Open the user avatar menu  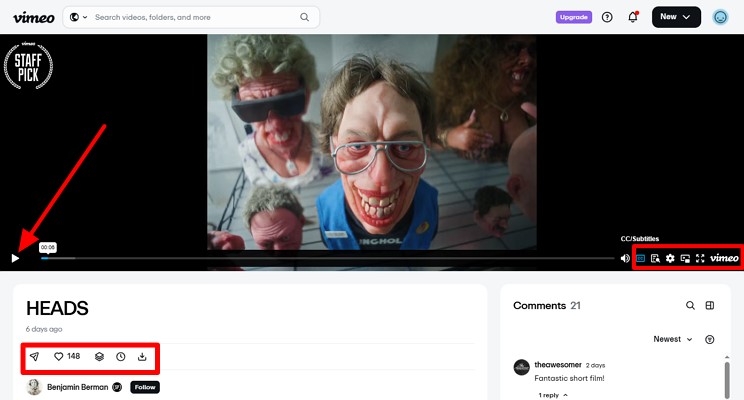click(x=720, y=17)
